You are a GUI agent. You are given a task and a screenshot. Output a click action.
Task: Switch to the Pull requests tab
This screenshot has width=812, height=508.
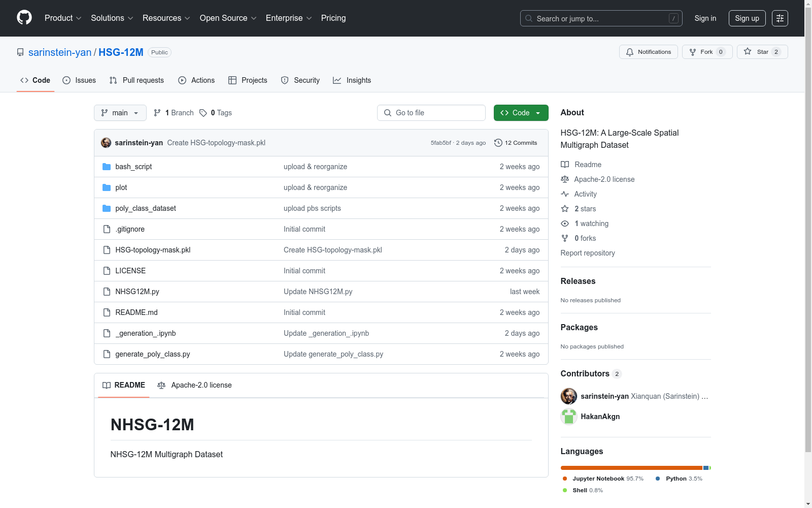point(137,80)
